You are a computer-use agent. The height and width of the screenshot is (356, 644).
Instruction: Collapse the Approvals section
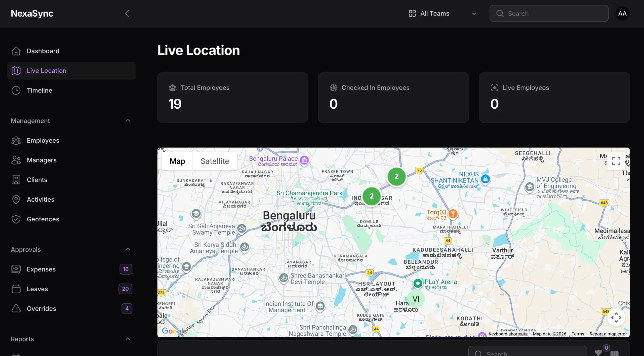click(128, 249)
